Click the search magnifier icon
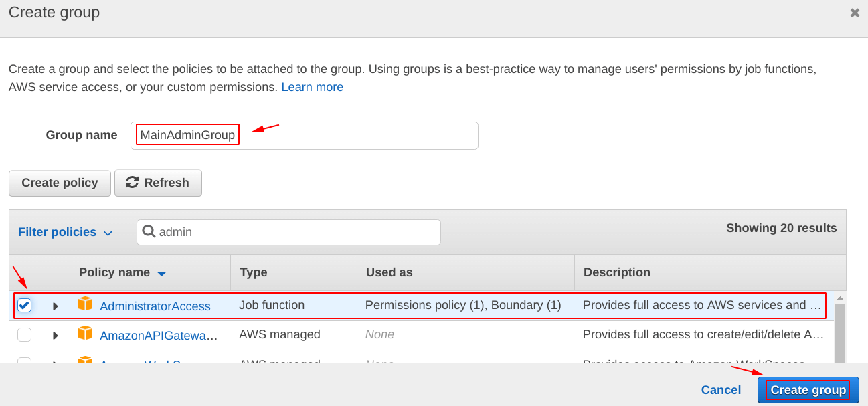Viewport: 868px width, 406px height. tap(149, 231)
